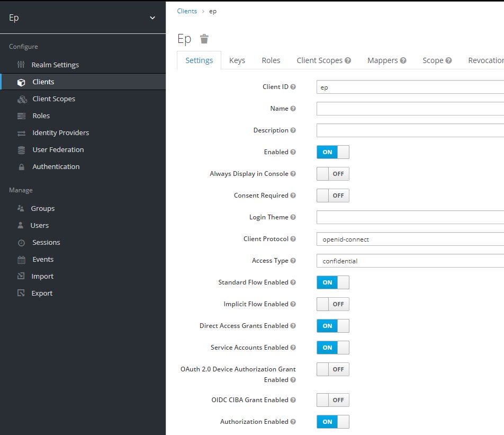Click the Identity Providers arrows icon
The image size is (504, 435).
(x=21, y=133)
